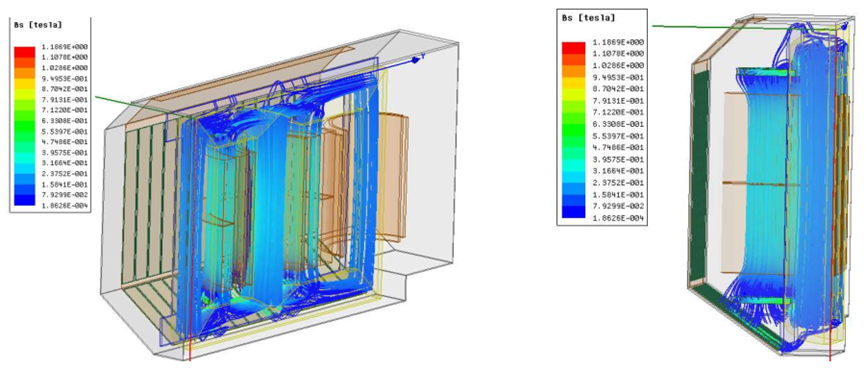
Task: Select value 6.3308E-001 in right plot legend
Action: click(x=618, y=124)
